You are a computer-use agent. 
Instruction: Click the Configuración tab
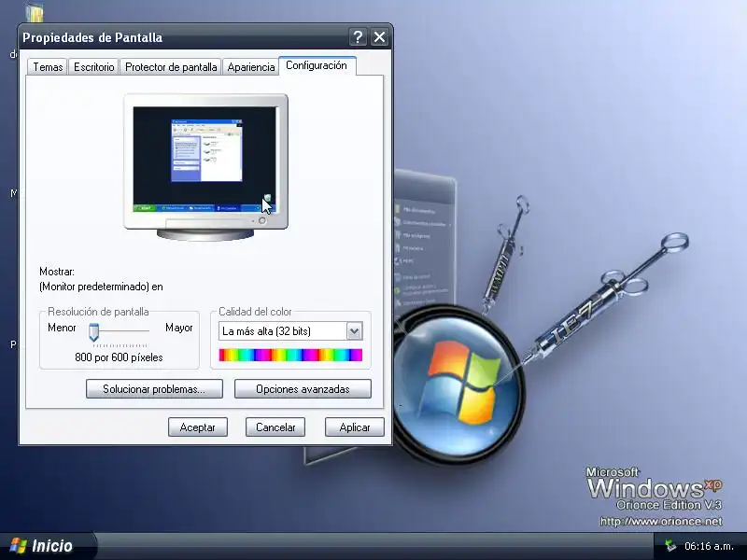pyautogui.click(x=317, y=65)
